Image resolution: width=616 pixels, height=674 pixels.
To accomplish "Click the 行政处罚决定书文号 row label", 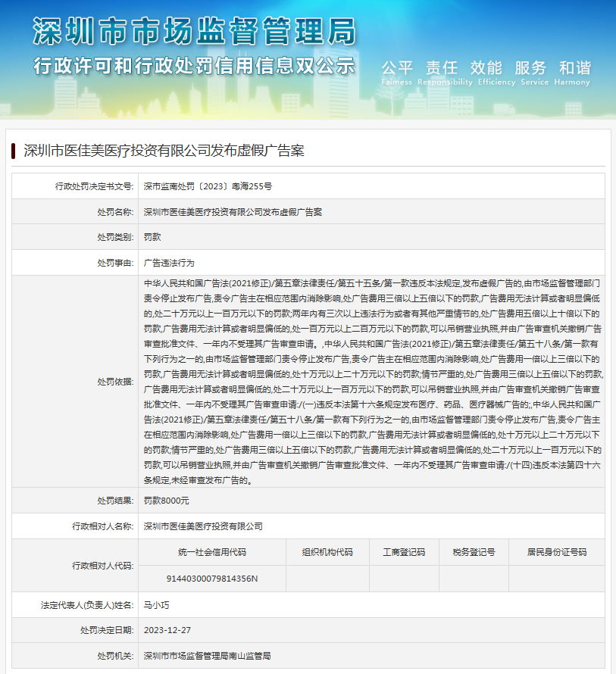I will (94, 186).
